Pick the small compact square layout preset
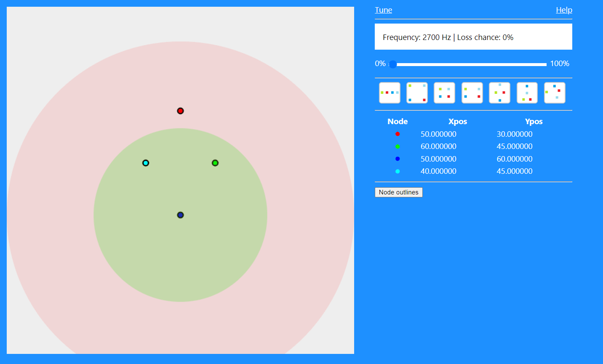 click(x=444, y=93)
